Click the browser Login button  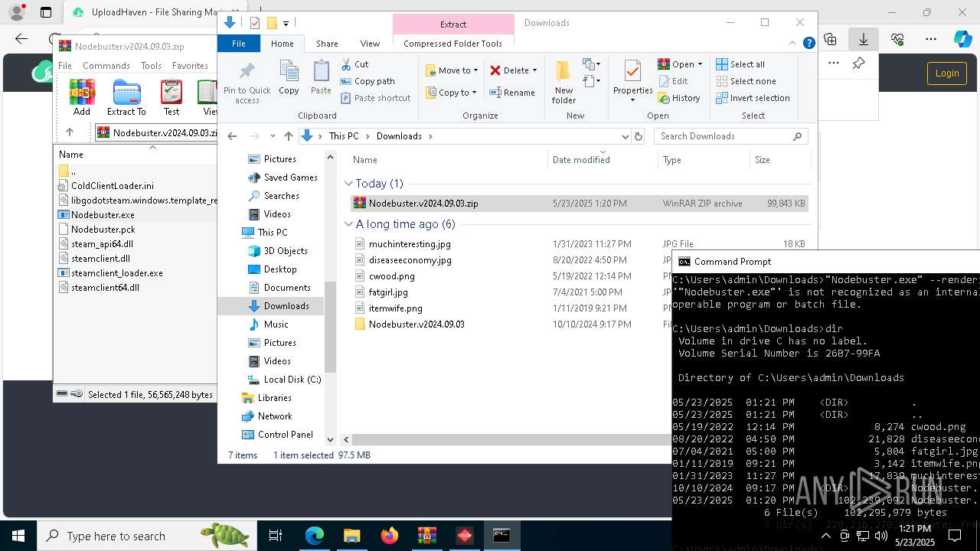pyautogui.click(x=946, y=73)
